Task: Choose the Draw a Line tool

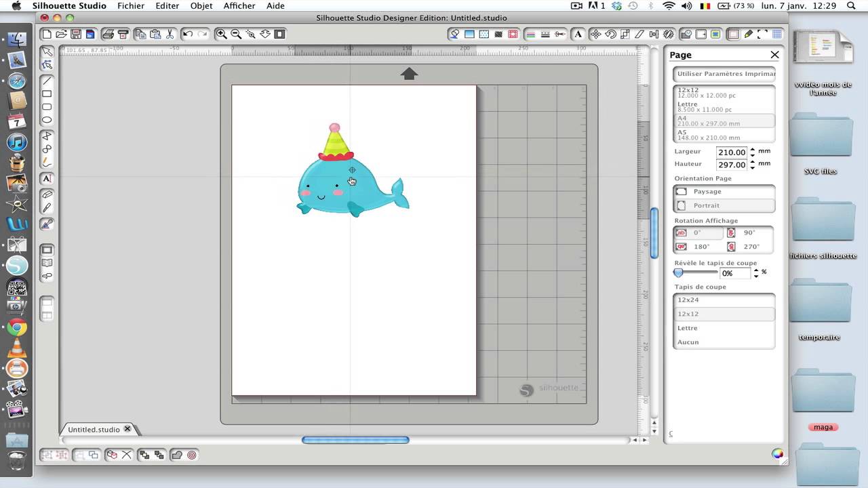Action: point(47,81)
